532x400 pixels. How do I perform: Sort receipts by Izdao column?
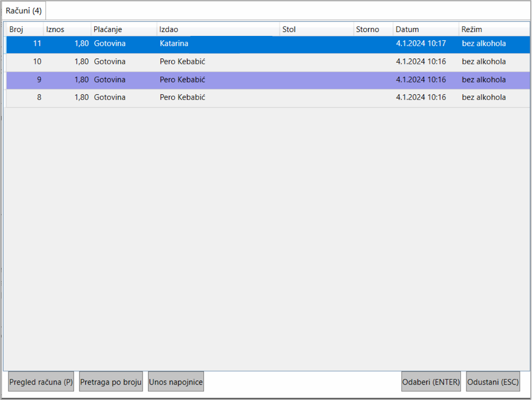click(218, 29)
